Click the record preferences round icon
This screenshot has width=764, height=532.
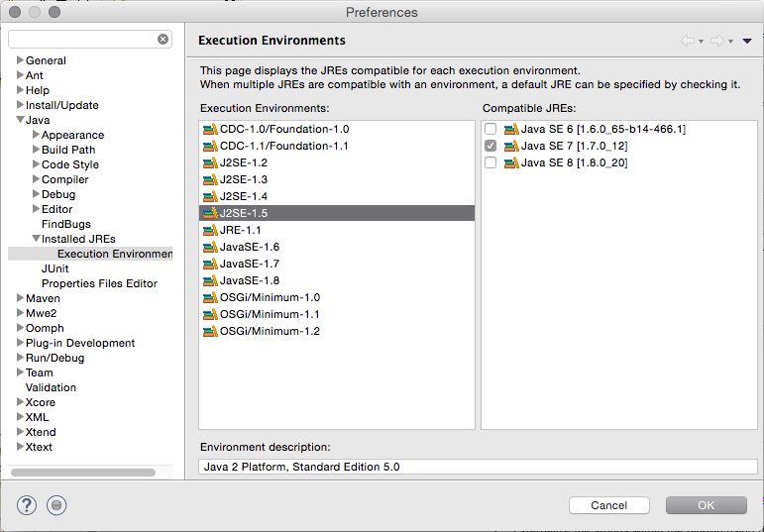click(x=56, y=505)
